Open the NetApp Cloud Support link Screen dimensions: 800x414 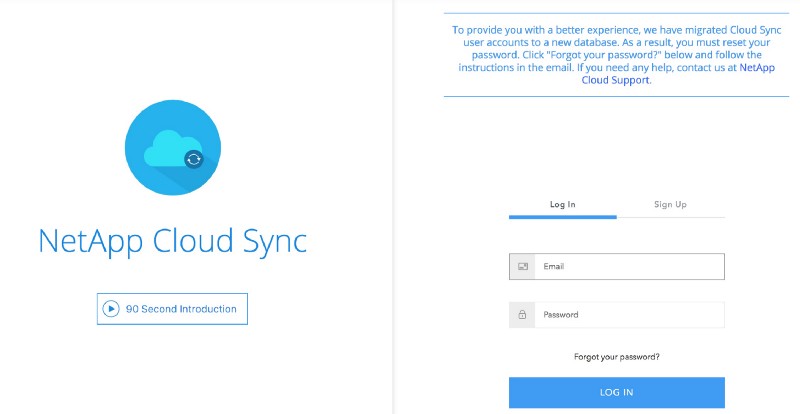click(x=616, y=80)
